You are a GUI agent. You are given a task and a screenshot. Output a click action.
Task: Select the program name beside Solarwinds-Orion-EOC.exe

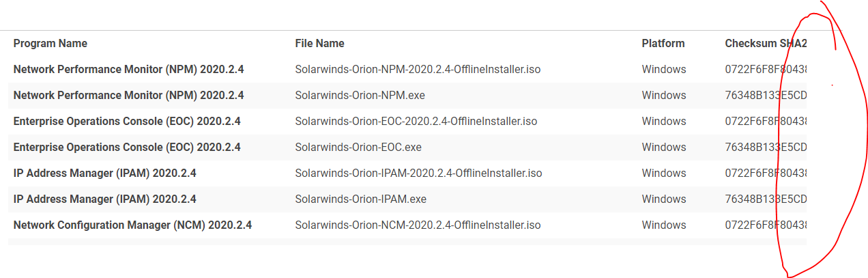point(127,148)
